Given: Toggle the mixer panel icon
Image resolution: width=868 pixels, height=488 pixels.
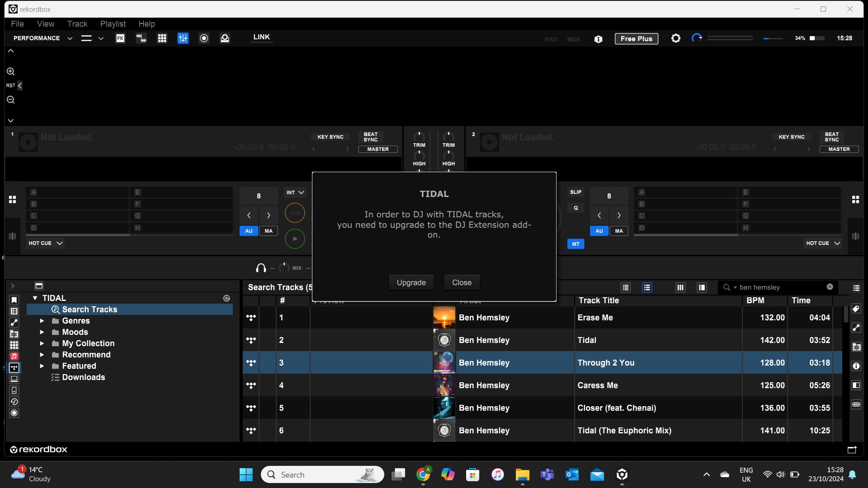Looking at the screenshot, I should pos(183,38).
